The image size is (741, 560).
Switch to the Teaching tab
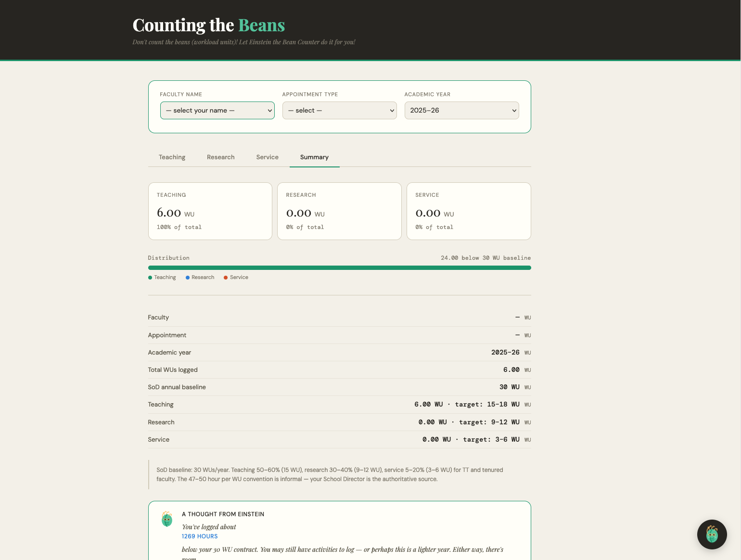pos(172,157)
